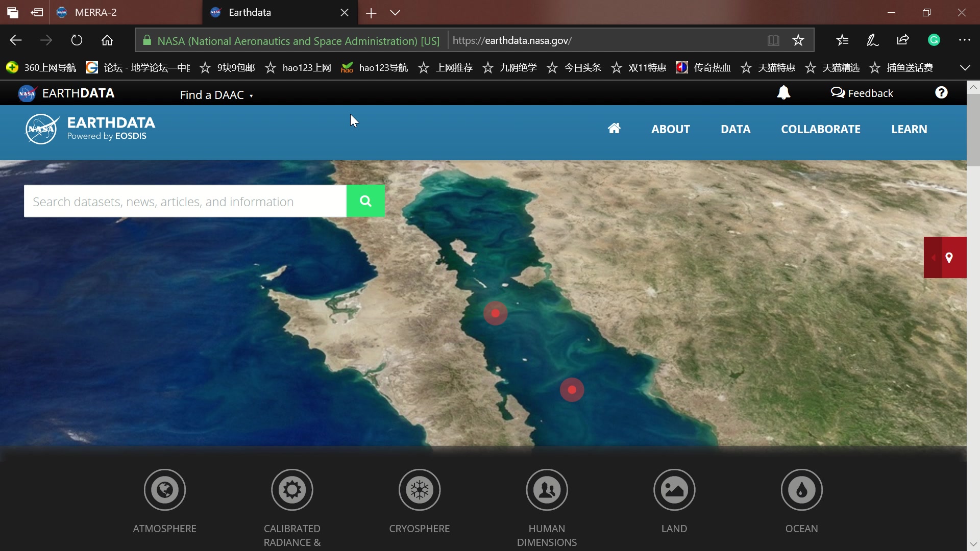
Task: Click the upper red hotspot marker on the gulf
Action: click(x=495, y=313)
